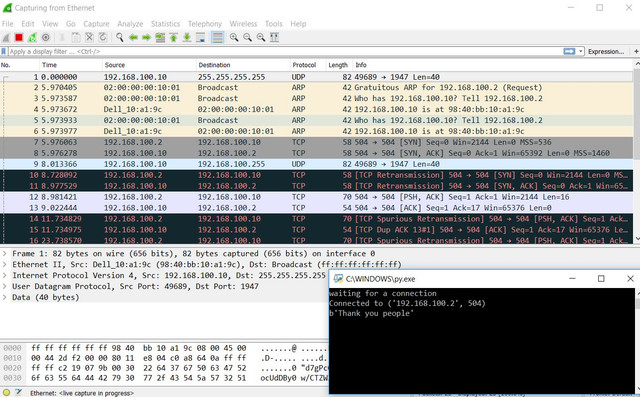Open capture options with the gear icon

click(46, 38)
